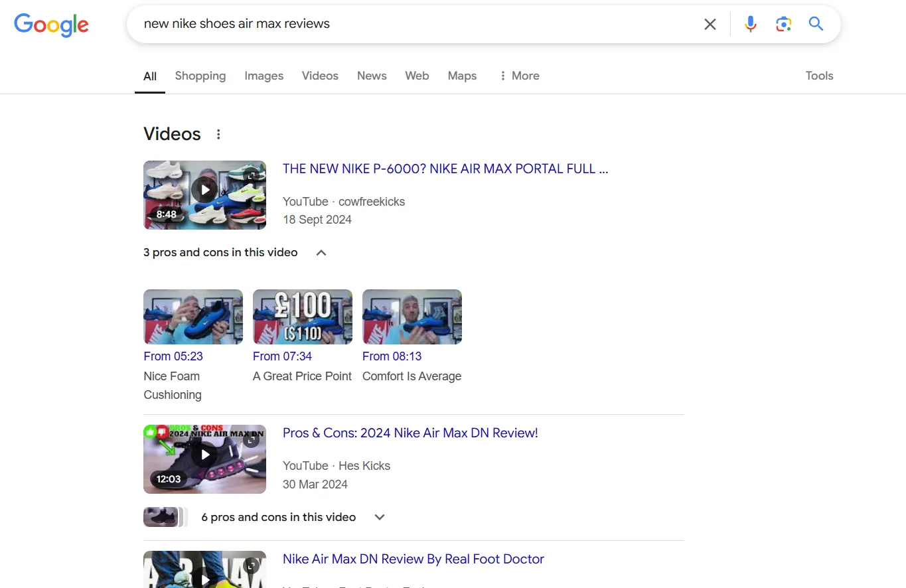906x588 pixels.
Task: Open Google Lens image search
Action: (x=783, y=23)
